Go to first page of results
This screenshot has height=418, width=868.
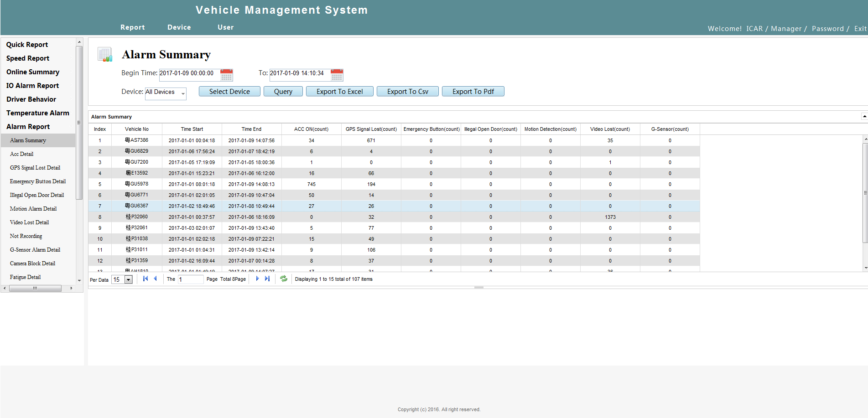click(x=146, y=279)
